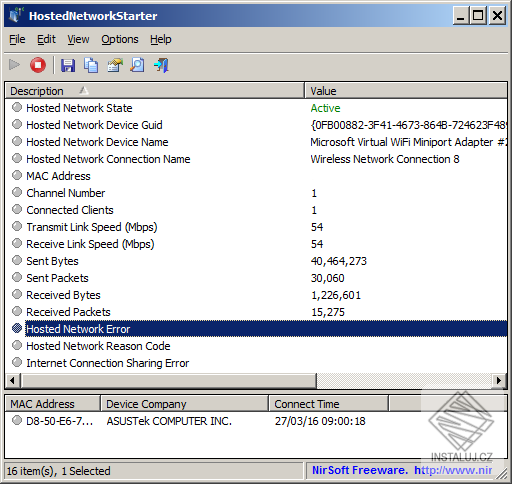This screenshot has width=512, height=484.
Task: Click the horizontal scrollbar right arrow
Action: click(x=499, y=380)
